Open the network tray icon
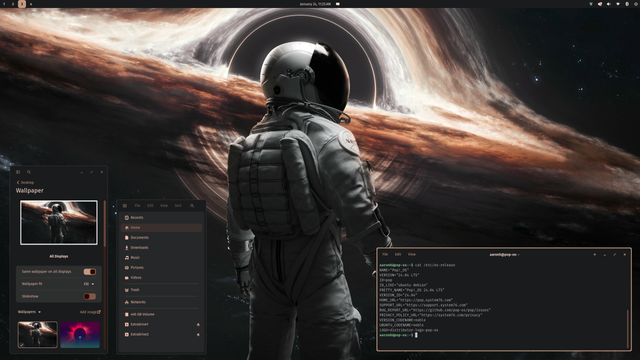The image size is (640, 360). [618, 4]
